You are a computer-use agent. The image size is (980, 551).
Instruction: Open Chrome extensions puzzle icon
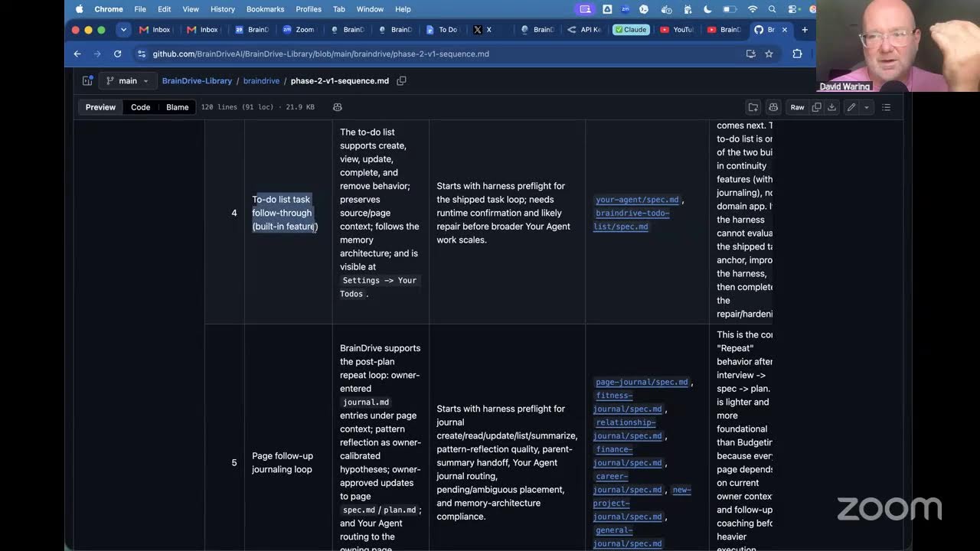[x=797, y=54]
